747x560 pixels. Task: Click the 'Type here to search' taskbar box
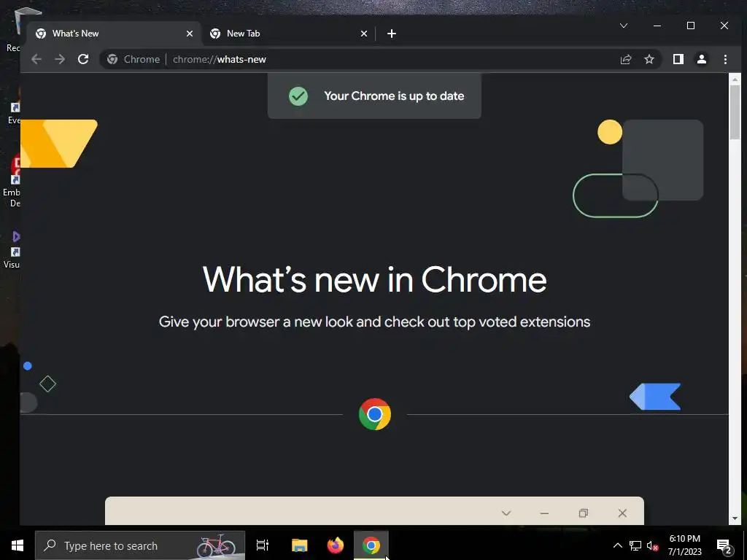pyautogui.click(x=140, y=545)
